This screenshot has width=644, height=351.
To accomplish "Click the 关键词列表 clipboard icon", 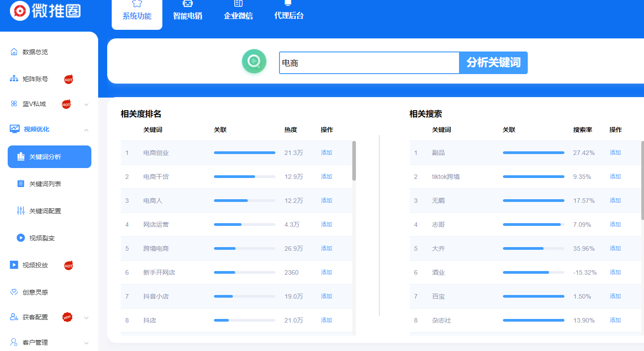I will pos(21,183).
